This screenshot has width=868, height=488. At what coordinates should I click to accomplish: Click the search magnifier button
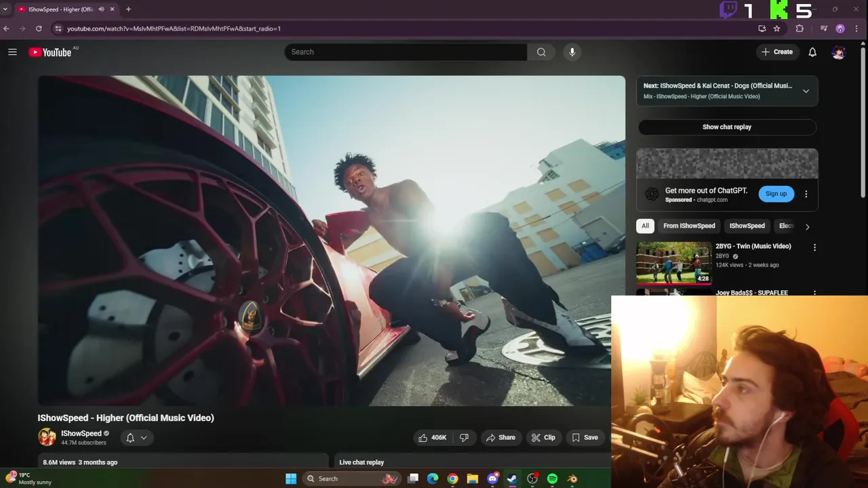click(541, 52)
